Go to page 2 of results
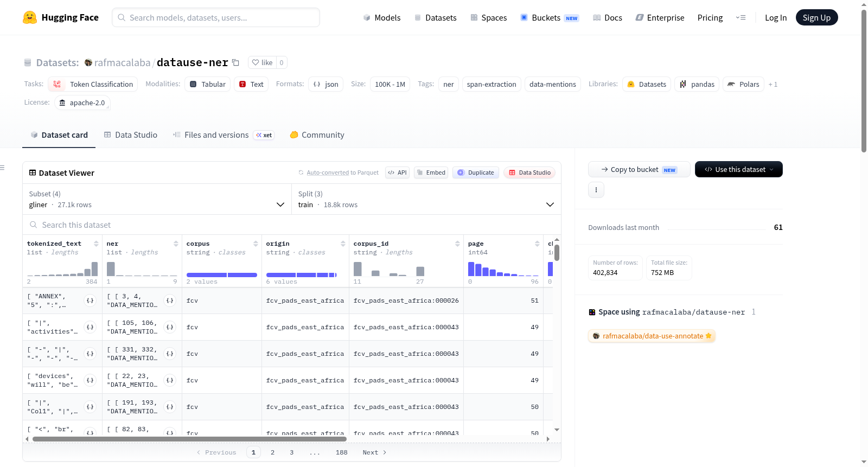868x467 pixels. [272, 452]
